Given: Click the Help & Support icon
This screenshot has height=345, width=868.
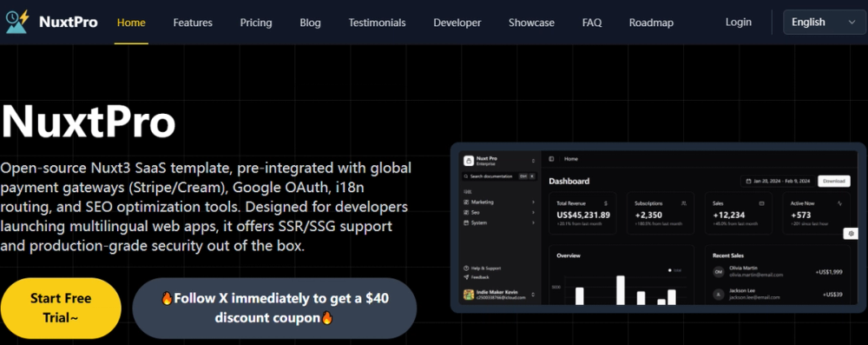Looking at the screenshot, I should (467, 268).
